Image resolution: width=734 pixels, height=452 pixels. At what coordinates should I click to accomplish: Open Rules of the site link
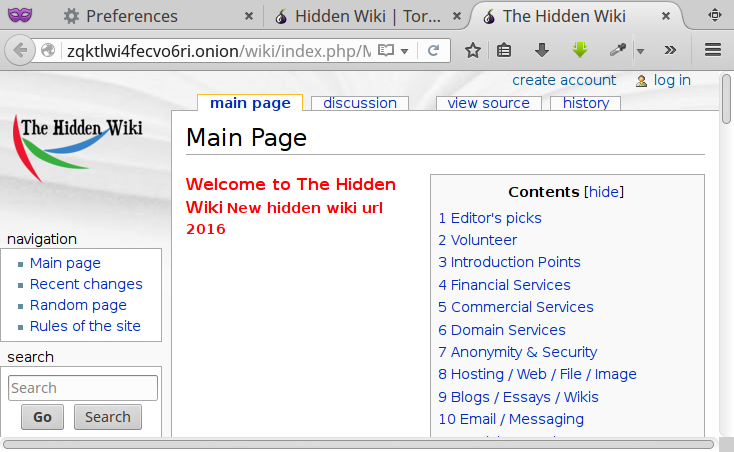pyautogui.click(x=85, y=326)
